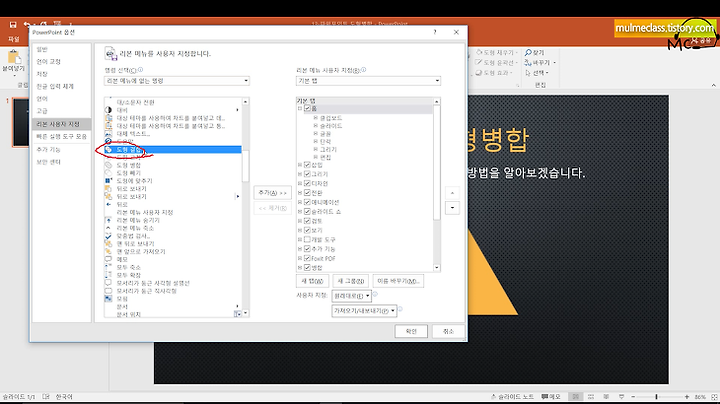The image size is (720, 404).
Task: Open the 명령 선택 dropdown
Action: [x=177, y=81]
